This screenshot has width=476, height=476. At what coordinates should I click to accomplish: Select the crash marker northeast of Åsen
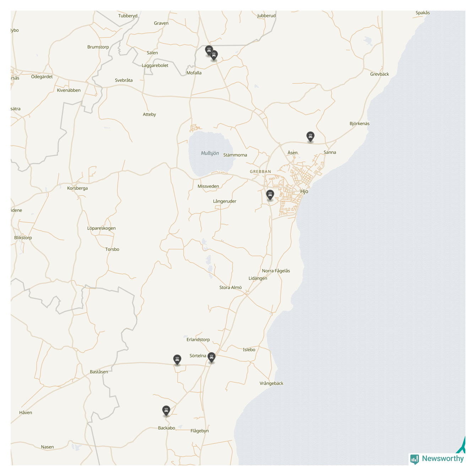point(310,136)
